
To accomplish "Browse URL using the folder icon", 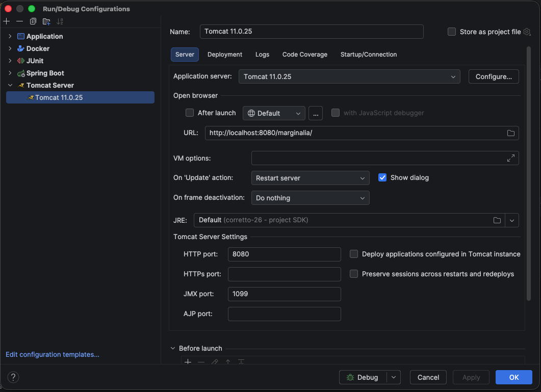I will point(510,133).
